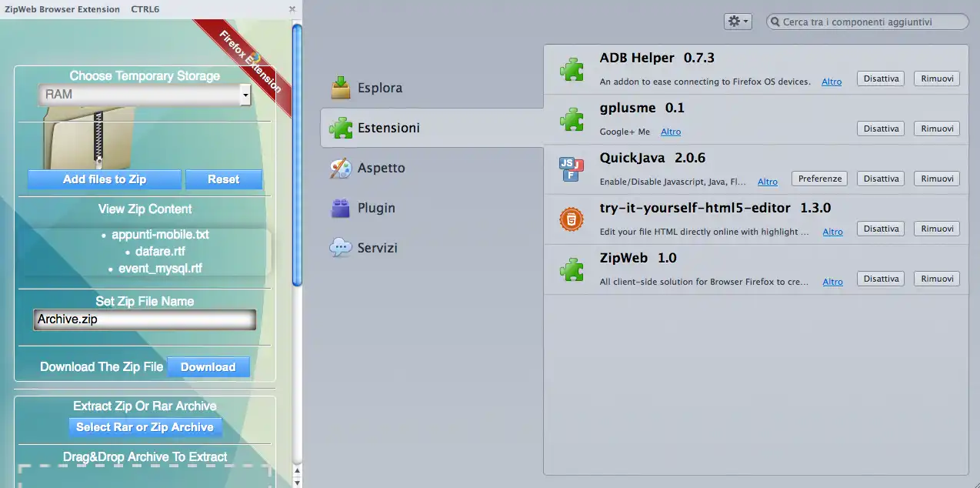Open the gear tools menu for add-ons
This screenshot has height=488, width=980.
click(x=738, y=22)
